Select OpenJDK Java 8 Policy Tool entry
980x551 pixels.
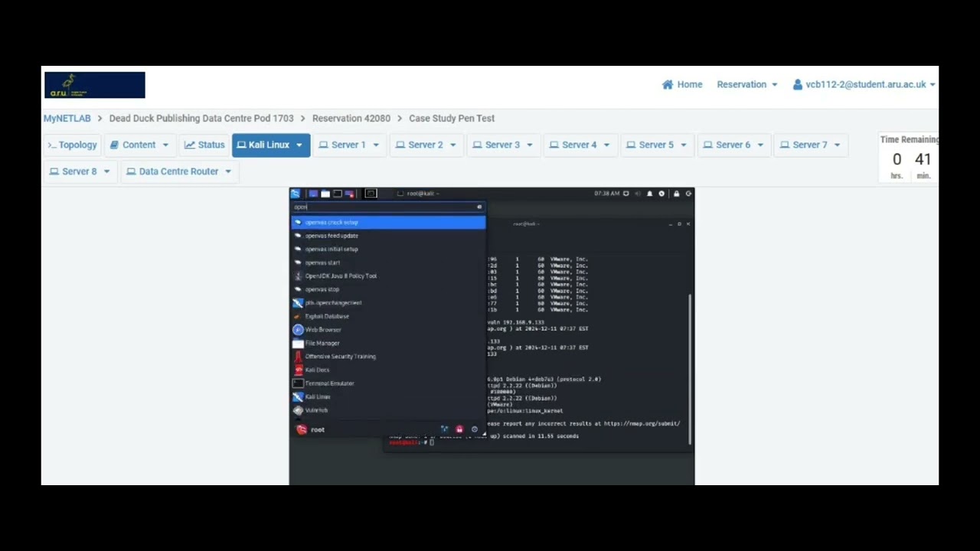(x=388, y=276)
